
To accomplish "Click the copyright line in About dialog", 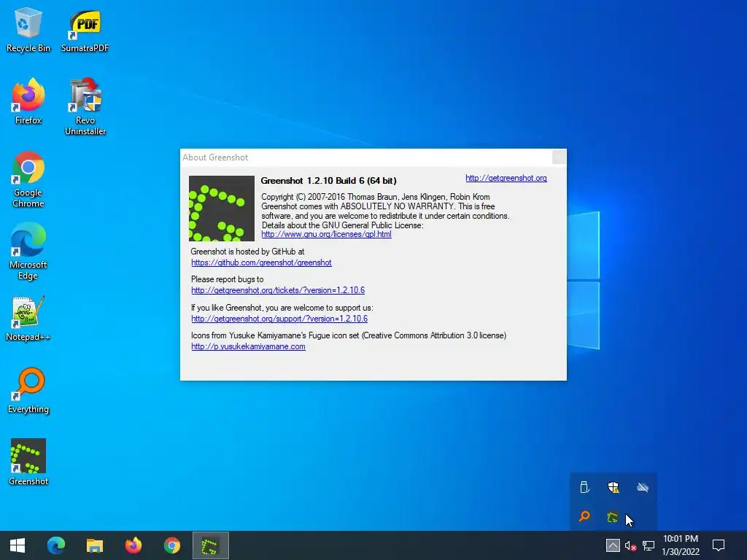I will (x=376, y=197).
